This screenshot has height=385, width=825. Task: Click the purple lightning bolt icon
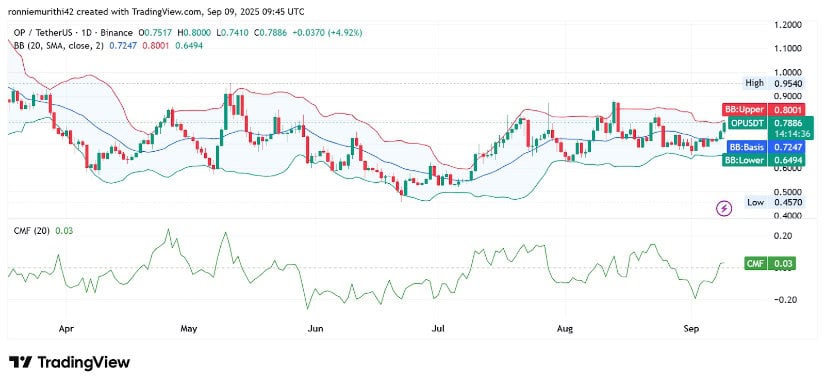[x=725, y=208]
